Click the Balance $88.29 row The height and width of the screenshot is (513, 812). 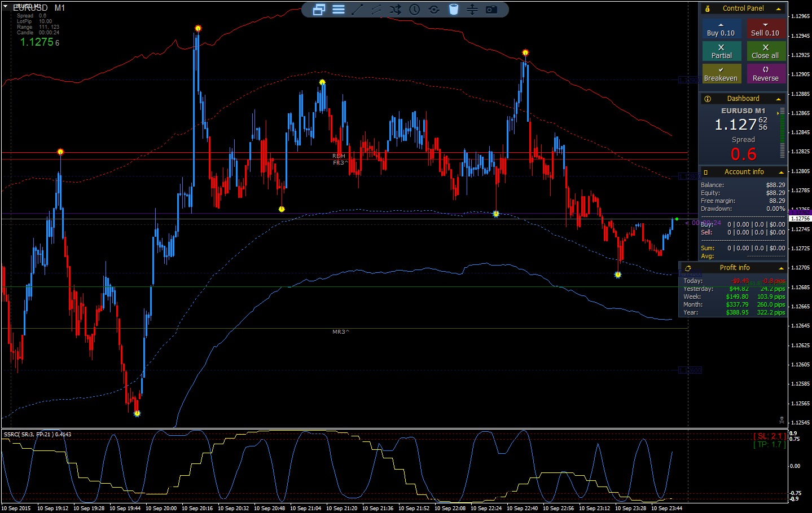pos(743,185)
